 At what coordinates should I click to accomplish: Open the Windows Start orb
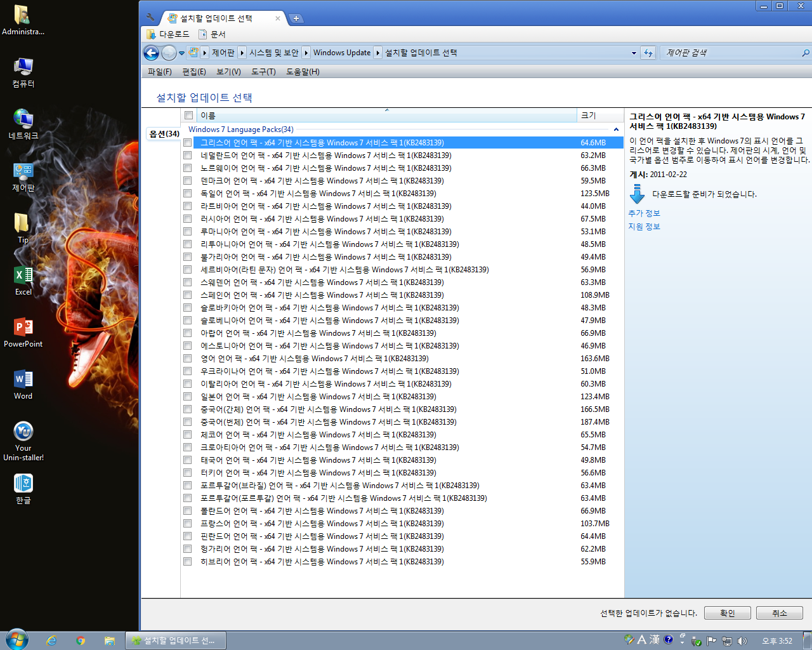click(x=17, y=640)
